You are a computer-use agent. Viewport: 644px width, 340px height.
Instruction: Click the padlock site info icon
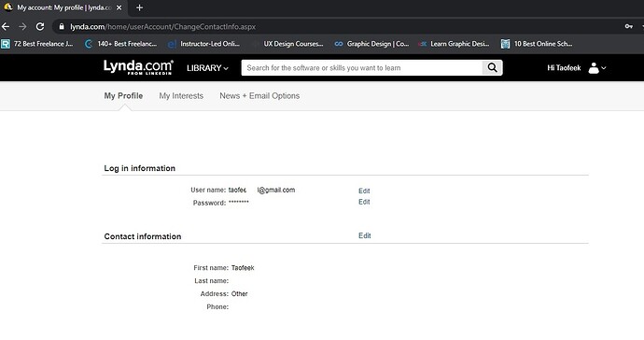(62, 27)
